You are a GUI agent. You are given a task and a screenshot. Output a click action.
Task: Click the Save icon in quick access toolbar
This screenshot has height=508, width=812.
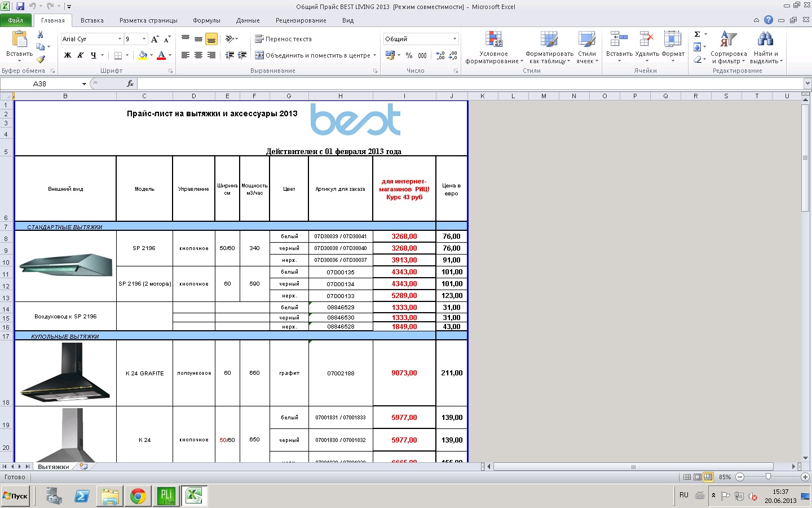[20, 6]
